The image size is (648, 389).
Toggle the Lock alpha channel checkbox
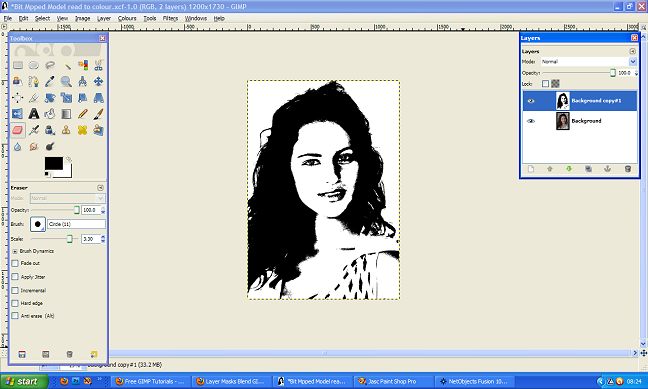546,84
